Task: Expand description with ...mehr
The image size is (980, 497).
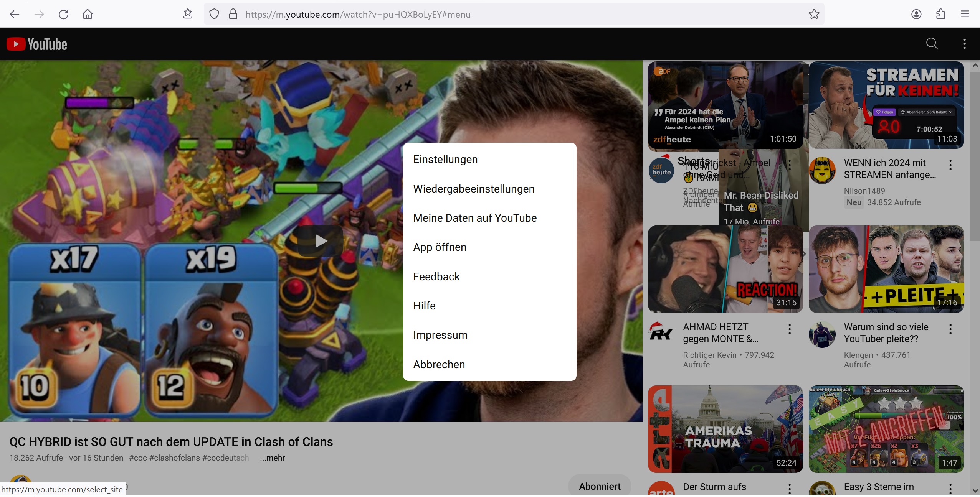Action: pyautogui.click(x=272, y=458)
